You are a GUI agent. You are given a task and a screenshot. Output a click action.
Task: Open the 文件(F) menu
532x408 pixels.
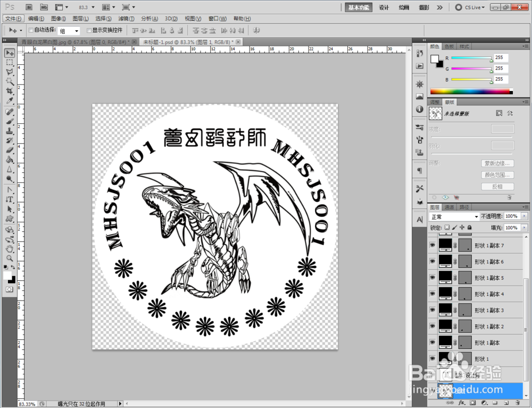click(x=14, y=19)
